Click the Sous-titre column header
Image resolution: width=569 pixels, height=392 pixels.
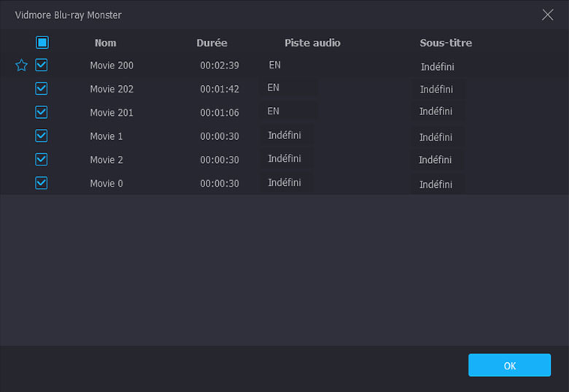point(446,43)
